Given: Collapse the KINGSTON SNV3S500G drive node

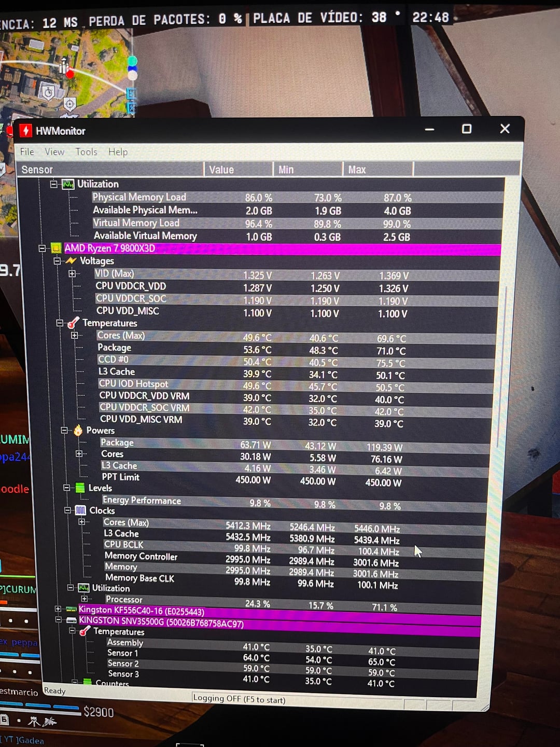Looking at the screenshot, I should (58, 620).
